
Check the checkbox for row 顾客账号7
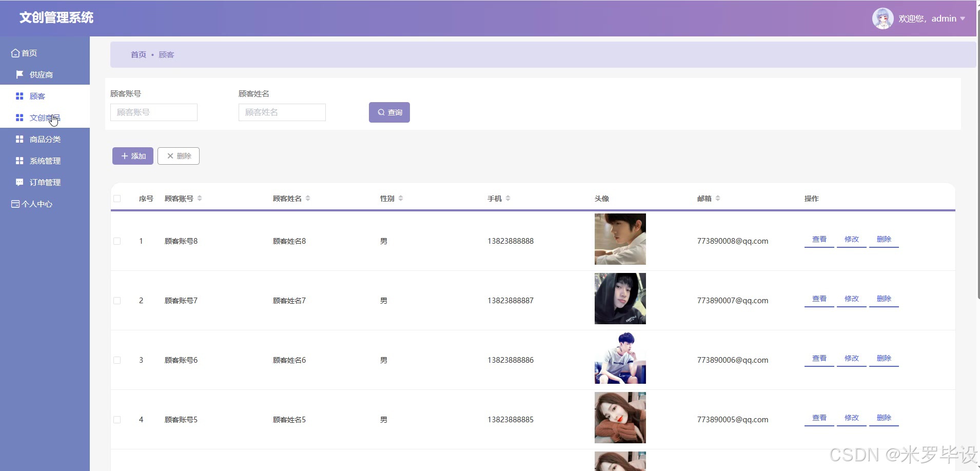pos(117,301)
